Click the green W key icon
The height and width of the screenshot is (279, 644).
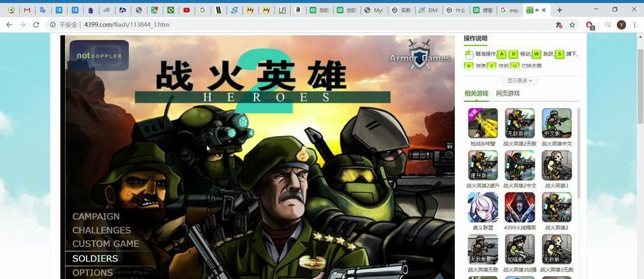(536, 54)
